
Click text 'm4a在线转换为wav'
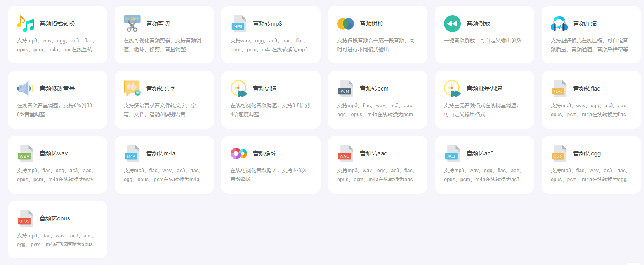pyautogui.click(x=71, y=179)
